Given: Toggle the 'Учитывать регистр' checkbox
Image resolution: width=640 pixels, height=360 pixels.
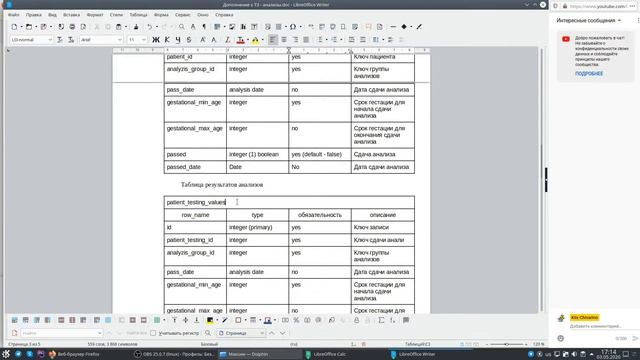Looking at the screenshot, I should tap(153, 333).
